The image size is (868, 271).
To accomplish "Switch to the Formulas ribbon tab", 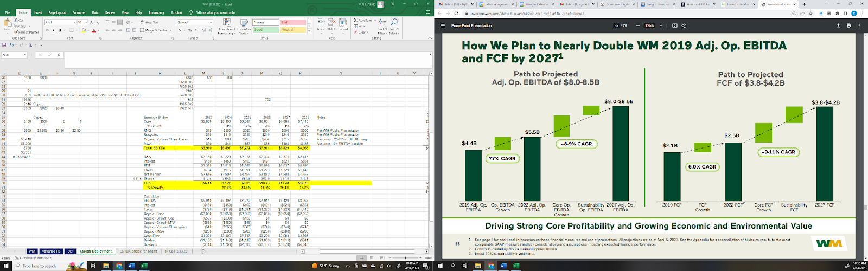I will click(x=79, y=12).
